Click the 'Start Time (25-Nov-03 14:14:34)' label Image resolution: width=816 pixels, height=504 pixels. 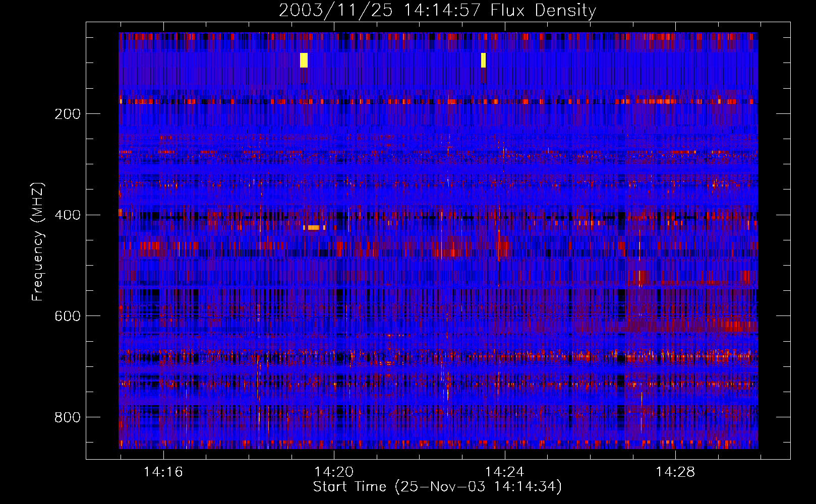(x=437, y=487)
